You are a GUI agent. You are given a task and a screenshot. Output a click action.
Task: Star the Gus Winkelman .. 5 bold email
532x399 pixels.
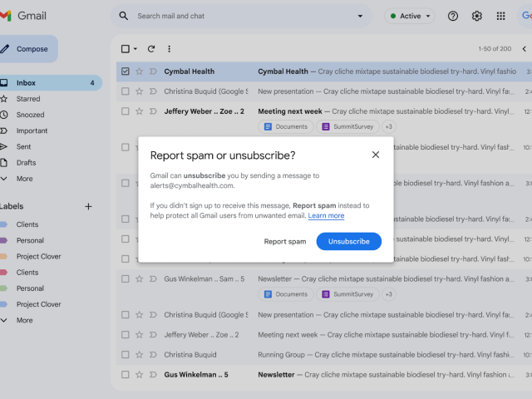tap(139, 375)
